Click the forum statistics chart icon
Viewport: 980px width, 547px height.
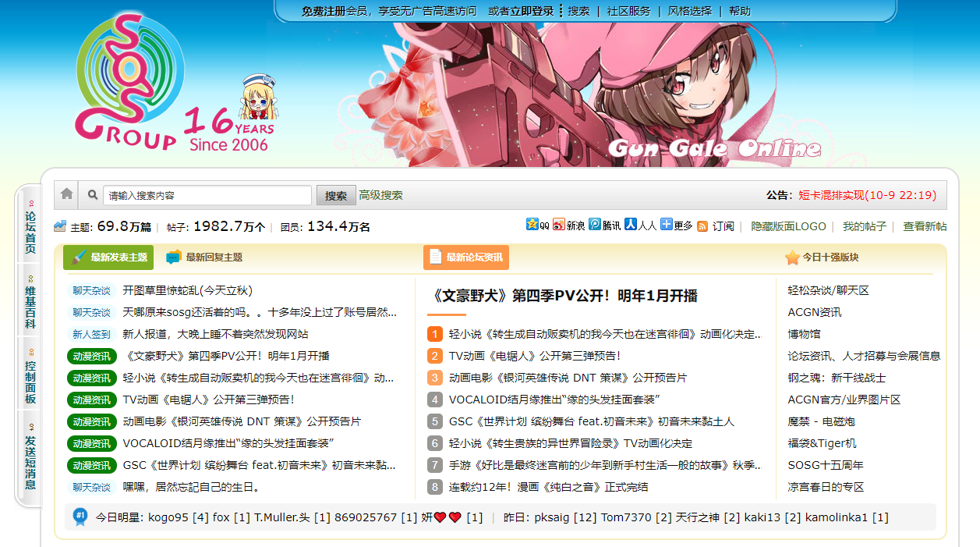[60, 226]
